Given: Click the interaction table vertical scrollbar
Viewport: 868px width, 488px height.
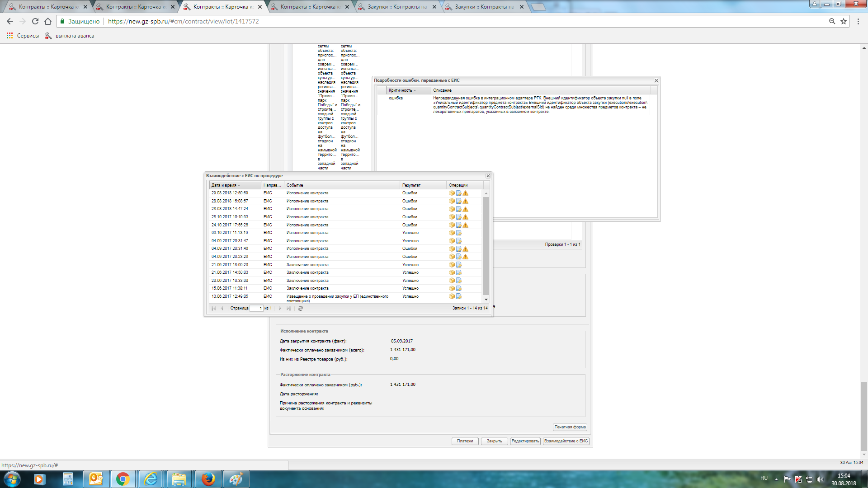Looking at the screenshot, I should click(x=486, y=246).
